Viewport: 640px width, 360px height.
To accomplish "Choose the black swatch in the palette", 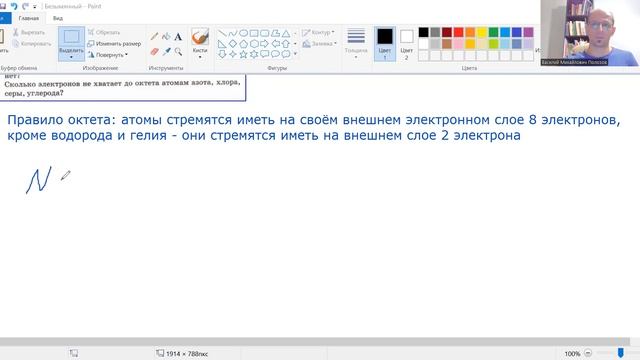I will (424, 32).
